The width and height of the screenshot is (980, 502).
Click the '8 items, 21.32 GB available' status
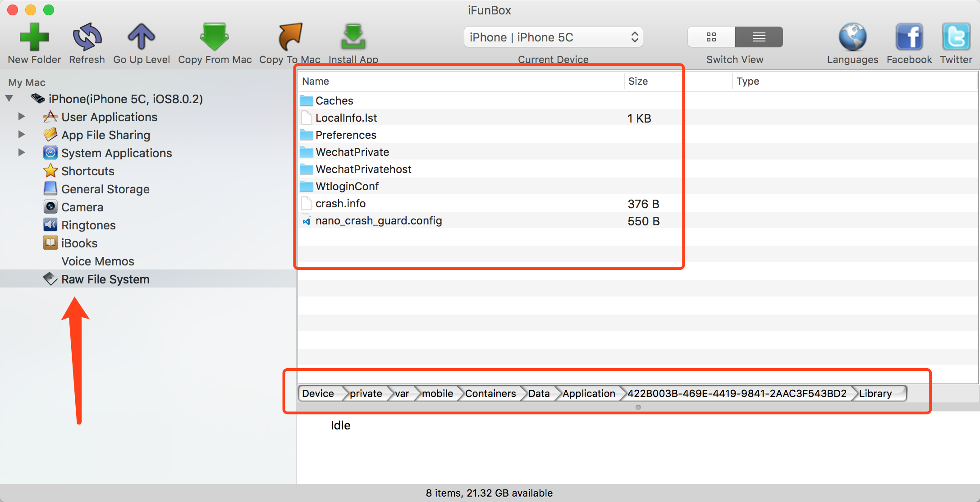489,493
